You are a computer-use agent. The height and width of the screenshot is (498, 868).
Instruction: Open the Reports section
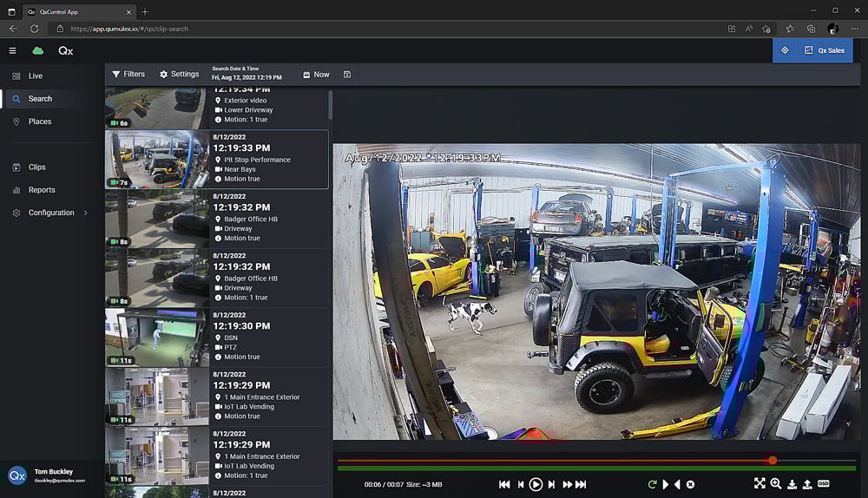[x=42, y=190]
